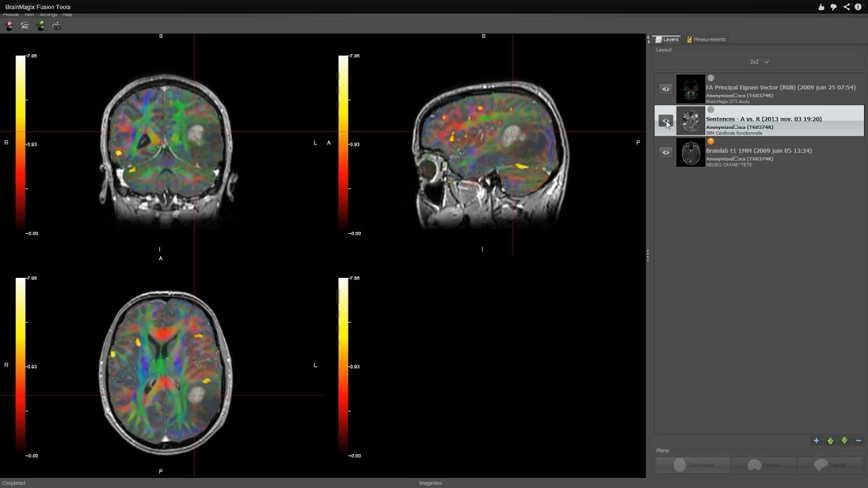
Task: Click the Sentences layer thumbnail
Action: click(690, 121)
